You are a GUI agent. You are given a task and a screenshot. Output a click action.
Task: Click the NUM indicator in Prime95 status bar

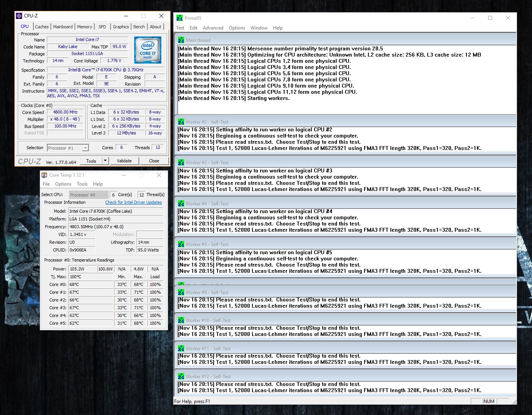click(x=489, y=401)
